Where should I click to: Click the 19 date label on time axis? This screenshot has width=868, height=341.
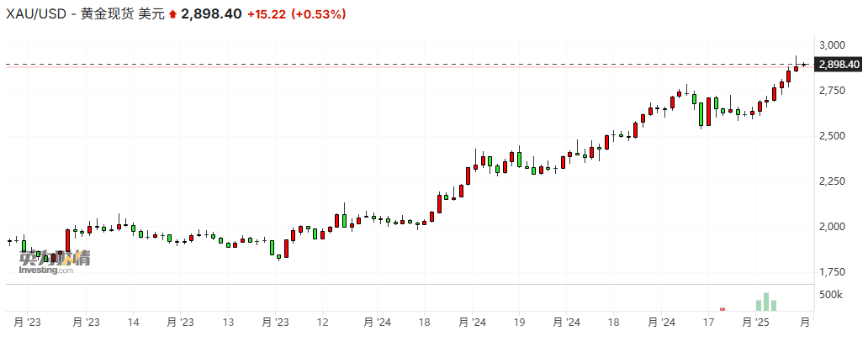coord(520,323)
